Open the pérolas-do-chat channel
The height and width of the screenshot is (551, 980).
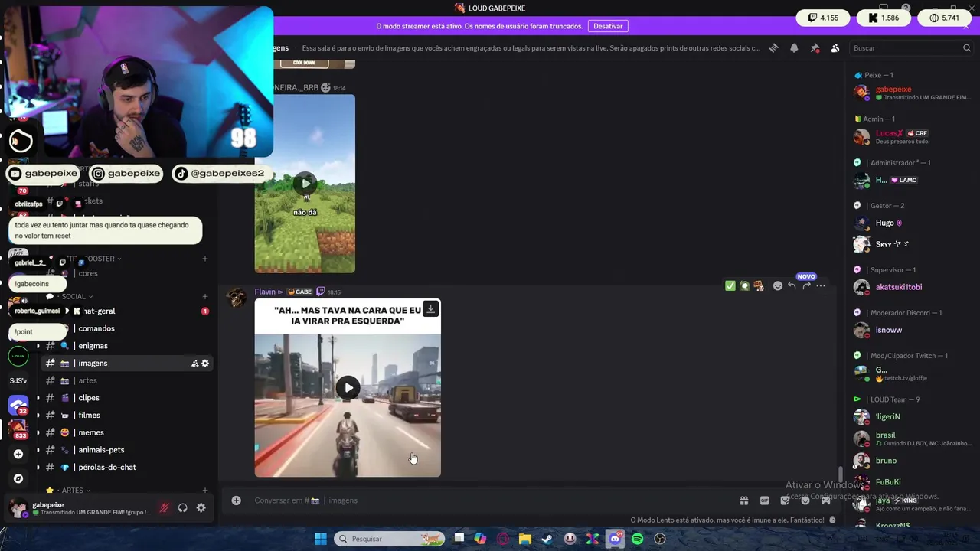point(126,468)
